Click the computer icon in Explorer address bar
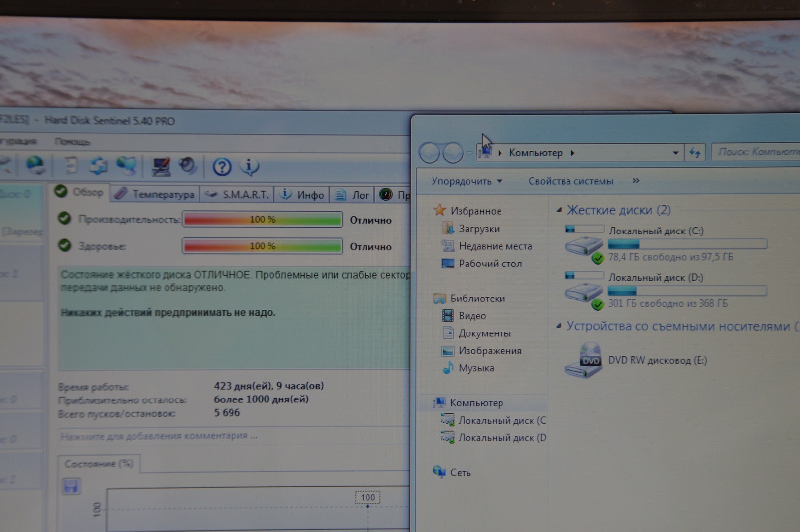The width and height of the screenshot is (800, 532). tap(485, 152)
